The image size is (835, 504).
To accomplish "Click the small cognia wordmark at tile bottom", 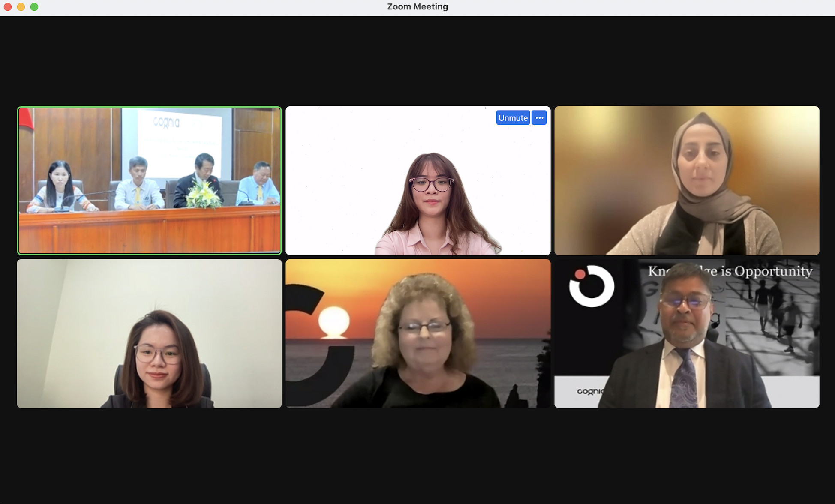I will click(x=589, y=391).
